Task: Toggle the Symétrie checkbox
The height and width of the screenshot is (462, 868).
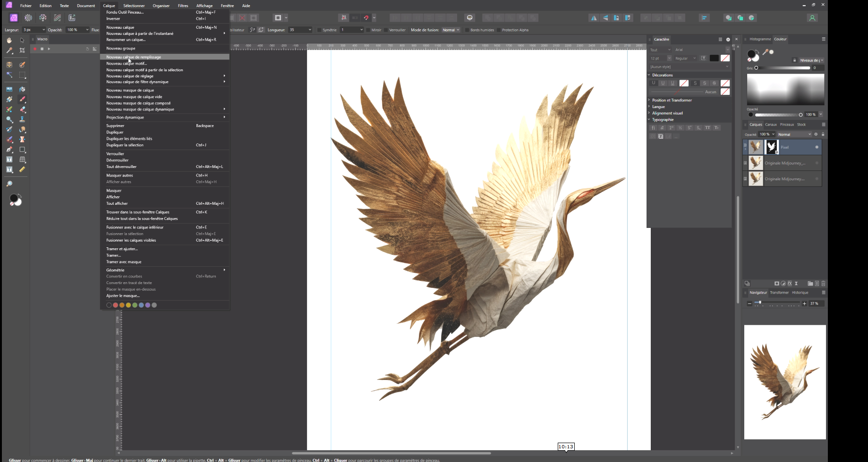Action: tap(319, 30)
